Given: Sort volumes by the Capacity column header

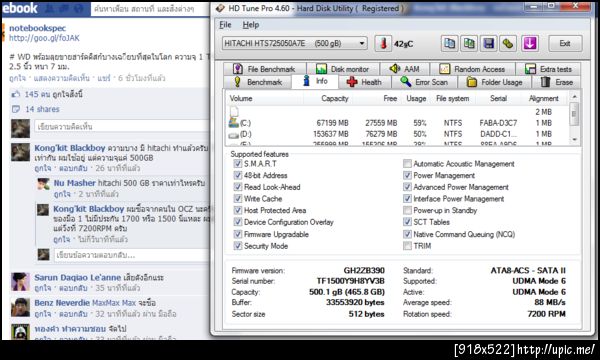Looking at the screenshot, I should [x=335, y=98].
